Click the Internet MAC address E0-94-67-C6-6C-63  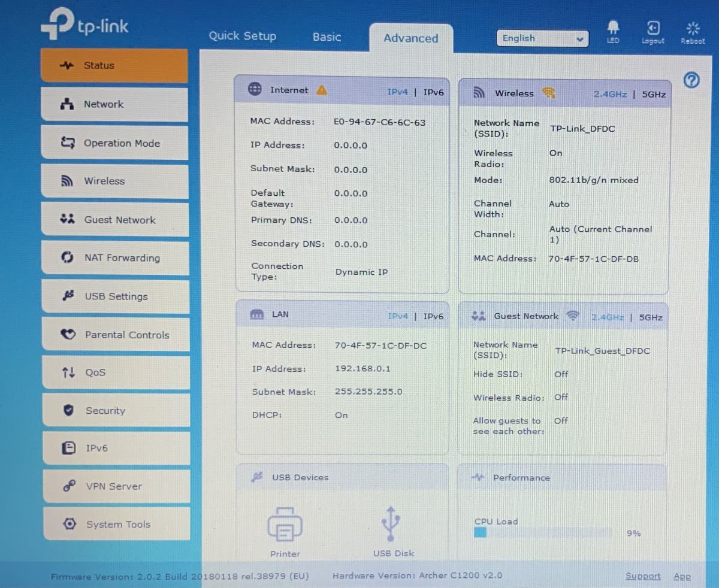point(379,122)
